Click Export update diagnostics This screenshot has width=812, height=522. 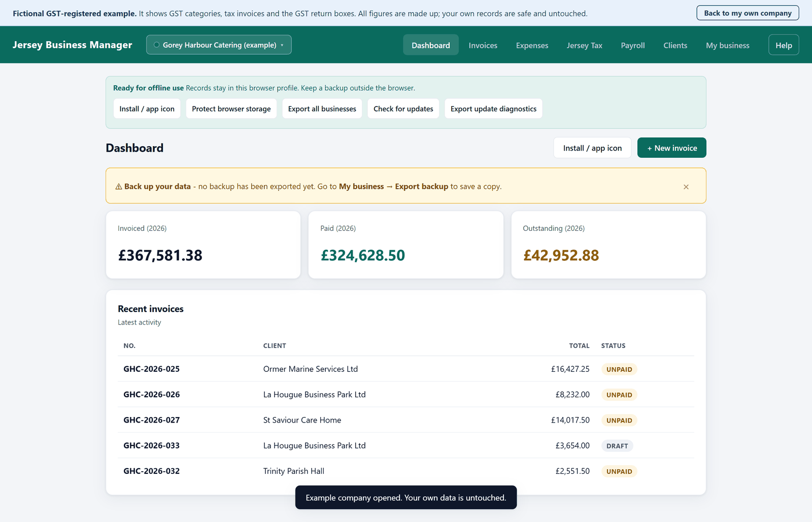click(x=493, y=109)
